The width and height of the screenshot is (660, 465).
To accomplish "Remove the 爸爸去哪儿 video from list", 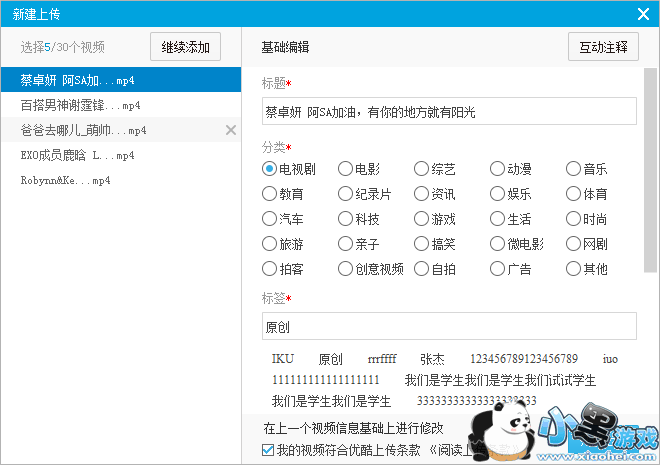I will click(231, 130).
